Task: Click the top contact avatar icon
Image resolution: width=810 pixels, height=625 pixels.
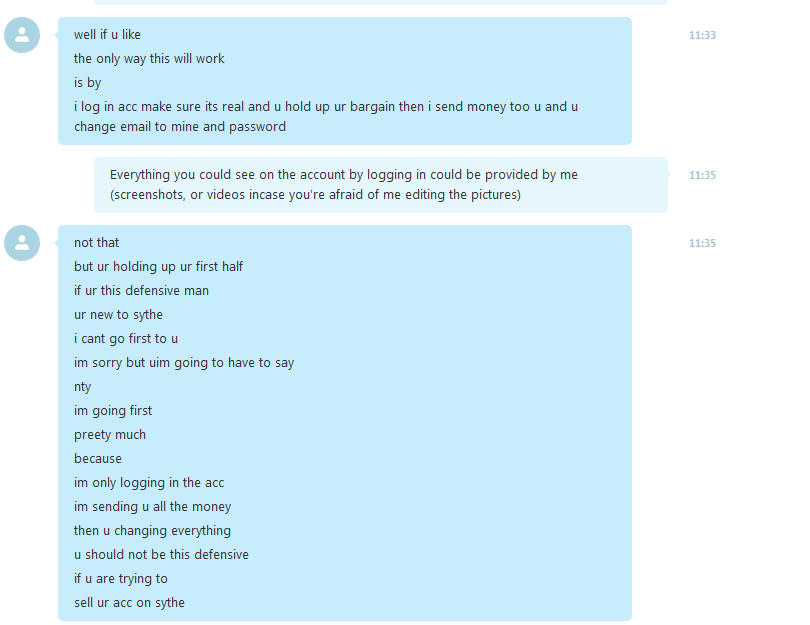Action: tap(22, 35)
